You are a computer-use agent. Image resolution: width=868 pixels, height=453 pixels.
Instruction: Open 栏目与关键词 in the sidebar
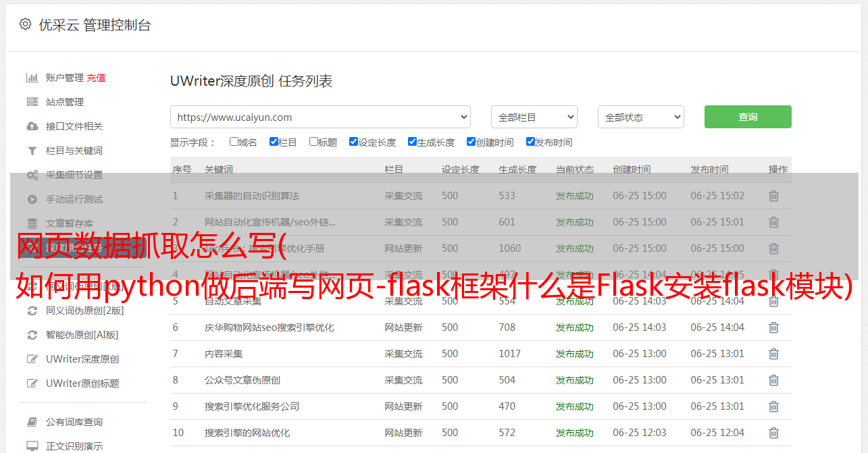74,151
